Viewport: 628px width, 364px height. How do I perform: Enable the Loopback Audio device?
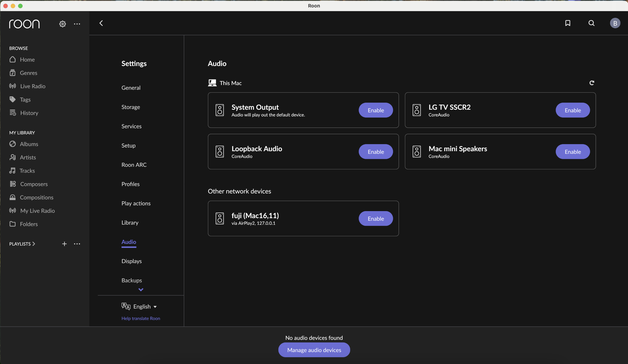[376, 152]
